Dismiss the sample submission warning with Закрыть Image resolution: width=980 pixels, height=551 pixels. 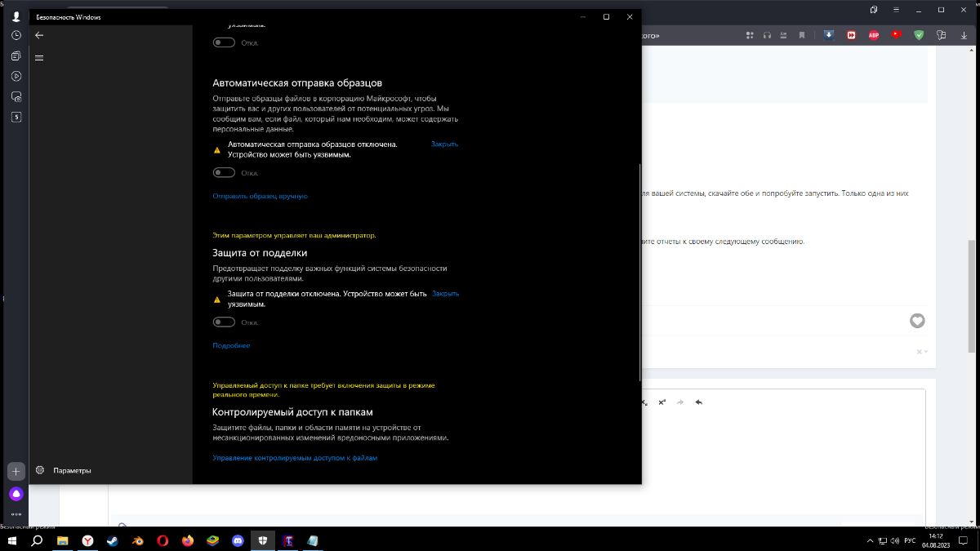pos(444,144)
